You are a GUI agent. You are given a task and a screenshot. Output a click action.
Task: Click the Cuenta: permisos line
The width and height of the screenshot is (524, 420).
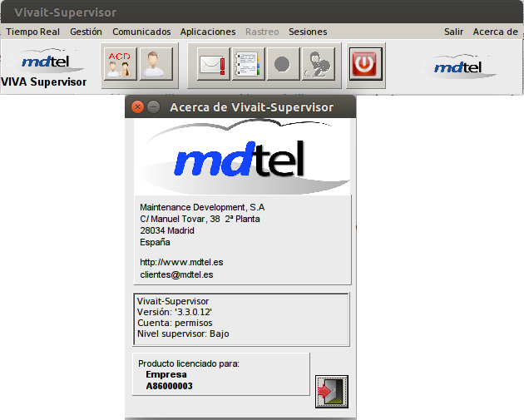pos(175,323)
